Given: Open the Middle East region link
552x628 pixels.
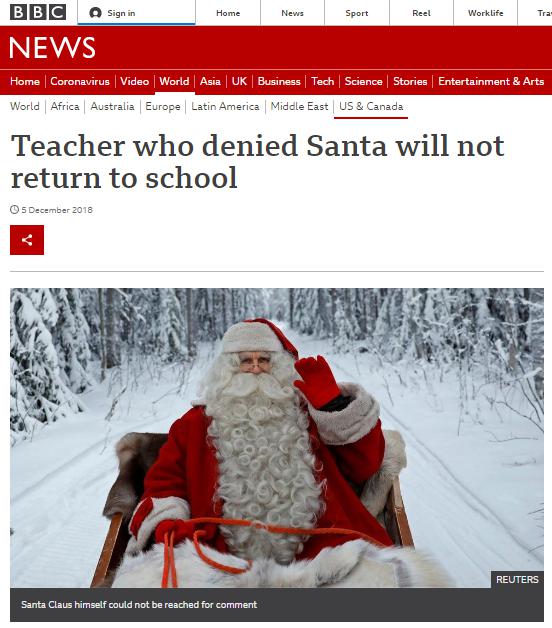Looking at the screenshot, I should tap(299, 107).
